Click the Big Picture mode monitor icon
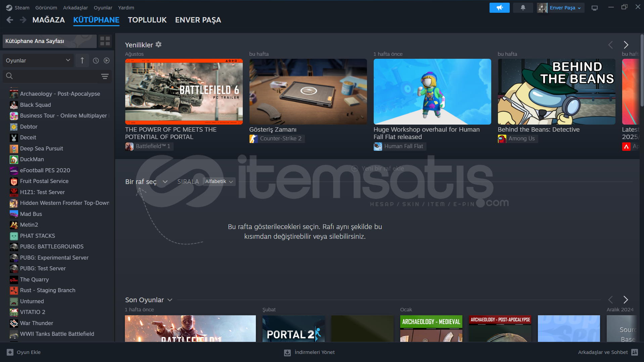This screenshot has width=644, height=362. point(594,8)
